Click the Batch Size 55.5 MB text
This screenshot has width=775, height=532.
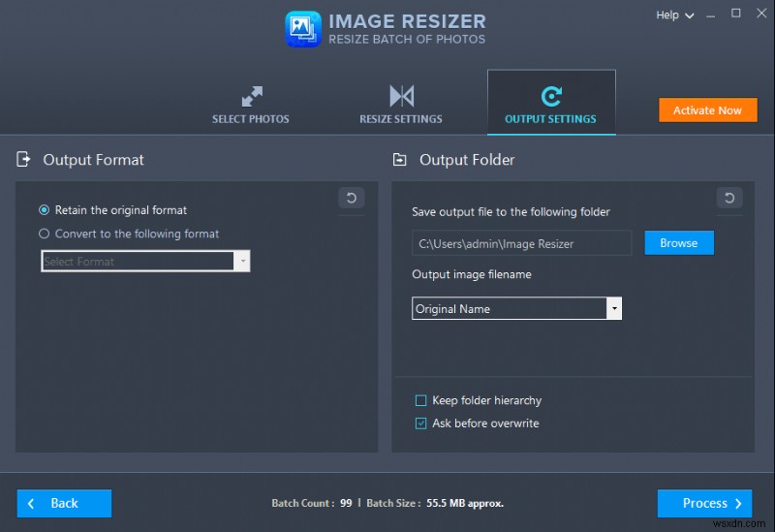tap(435, 503)
